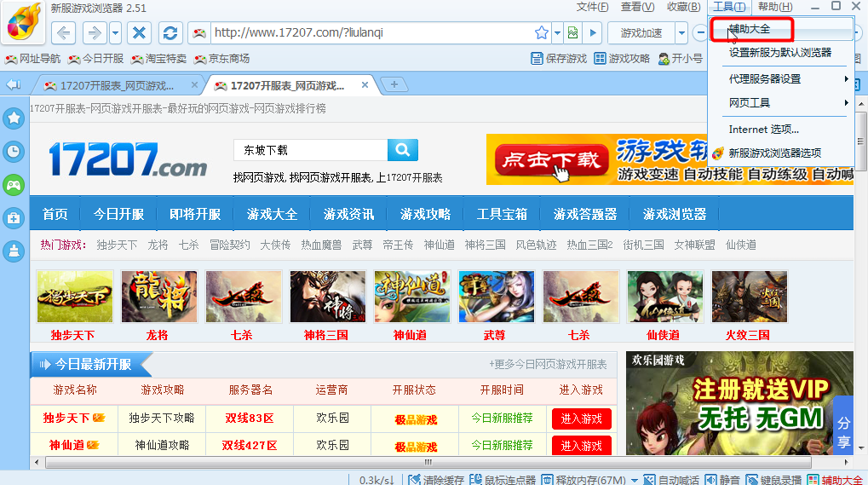Close the first 17207开服表 tab

coord(194,85)
